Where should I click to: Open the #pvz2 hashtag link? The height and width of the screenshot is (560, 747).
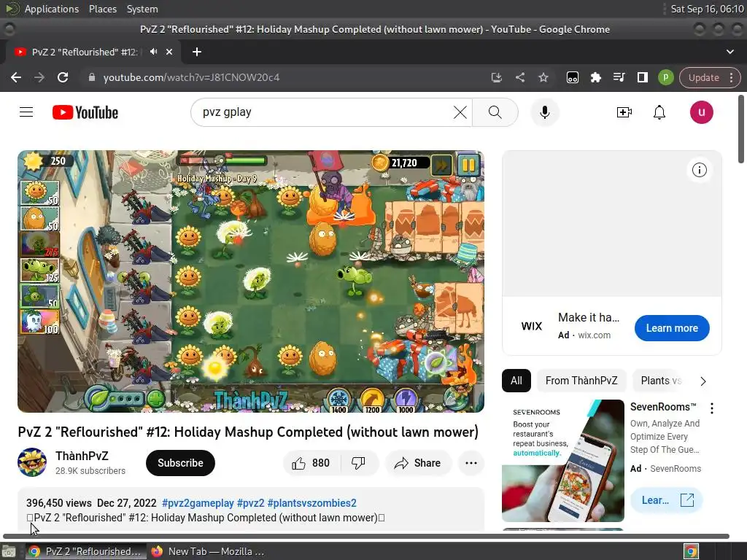click(x=251, y=503)
